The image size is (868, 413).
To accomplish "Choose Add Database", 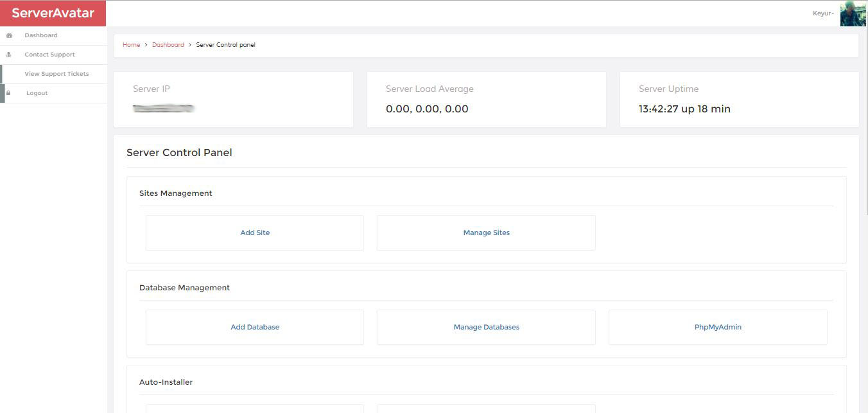I will coord(255,327).
